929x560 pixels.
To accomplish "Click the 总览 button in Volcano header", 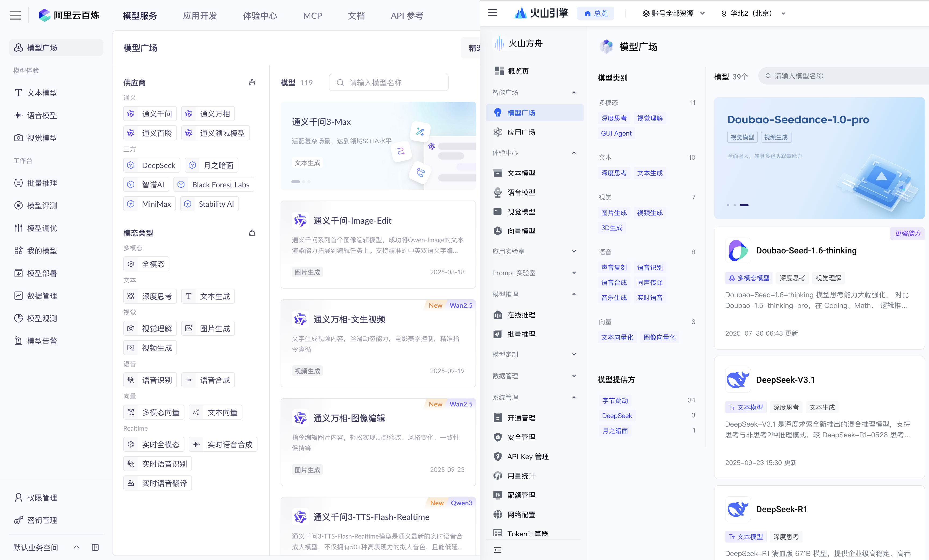I will click(x=596, y=14).
